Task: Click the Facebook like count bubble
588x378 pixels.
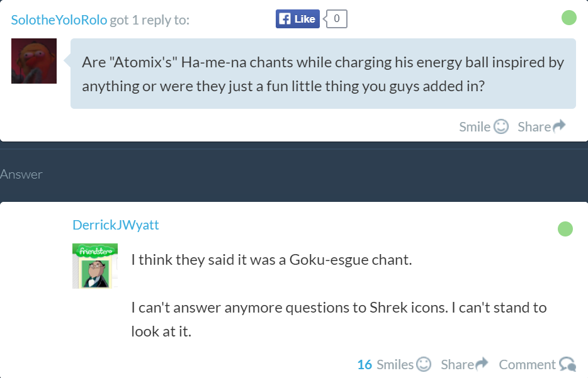Action: [336, 19]
